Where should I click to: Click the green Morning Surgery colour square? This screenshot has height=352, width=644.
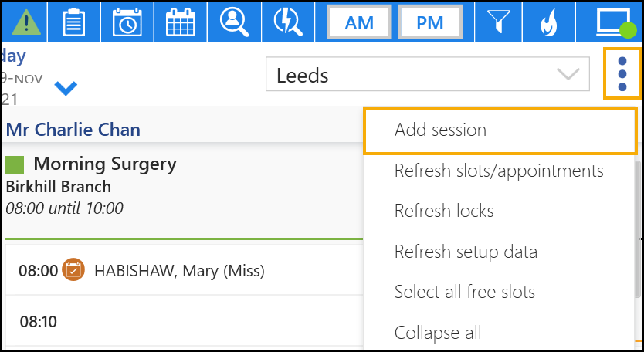pyautogui.click(x=15, y=164)
